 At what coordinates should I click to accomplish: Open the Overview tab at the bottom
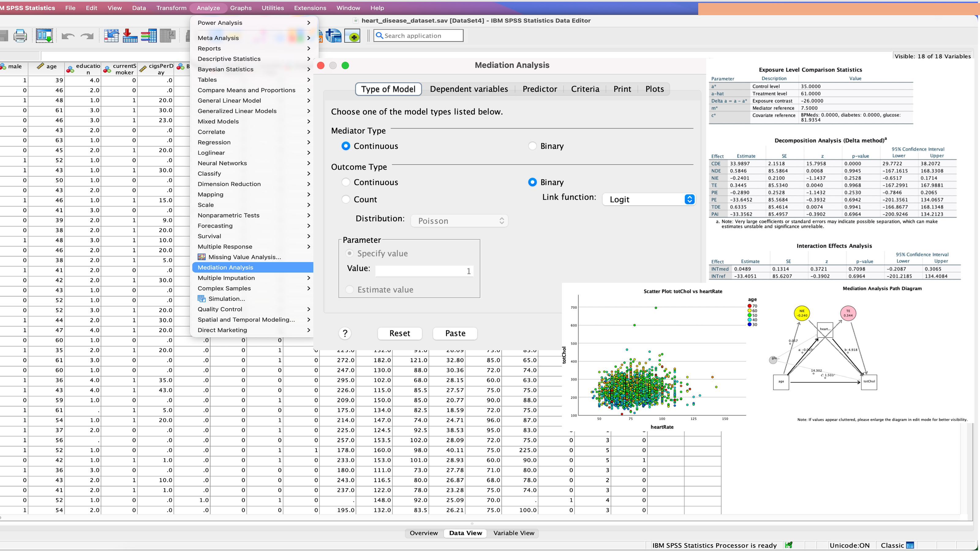coord(424,533)
